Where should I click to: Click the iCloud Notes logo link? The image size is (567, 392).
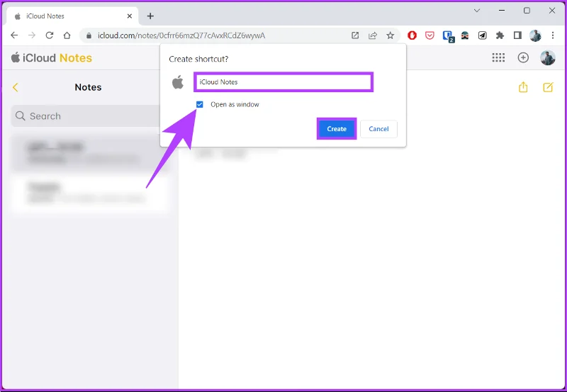[x=52, y=57]
